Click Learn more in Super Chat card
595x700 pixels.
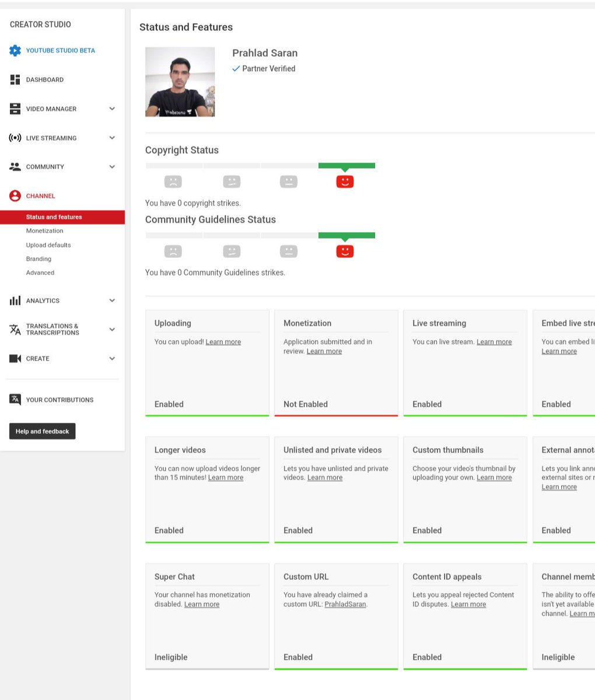pos(202,604)
